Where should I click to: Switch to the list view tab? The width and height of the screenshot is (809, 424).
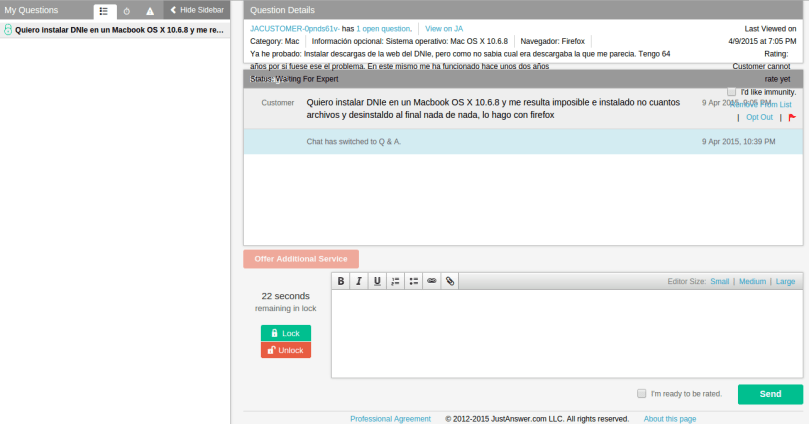click(104, 11)
